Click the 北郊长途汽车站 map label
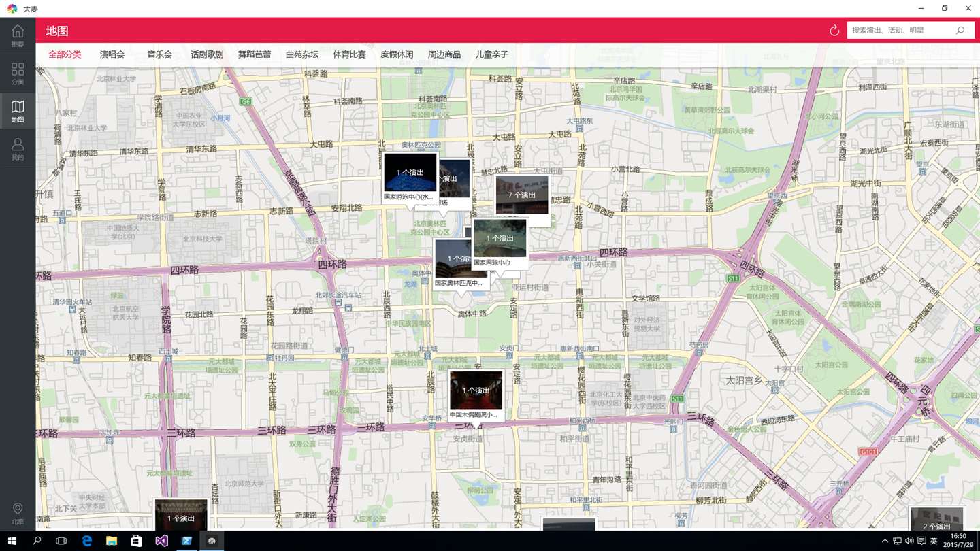 tap(338, 295)
